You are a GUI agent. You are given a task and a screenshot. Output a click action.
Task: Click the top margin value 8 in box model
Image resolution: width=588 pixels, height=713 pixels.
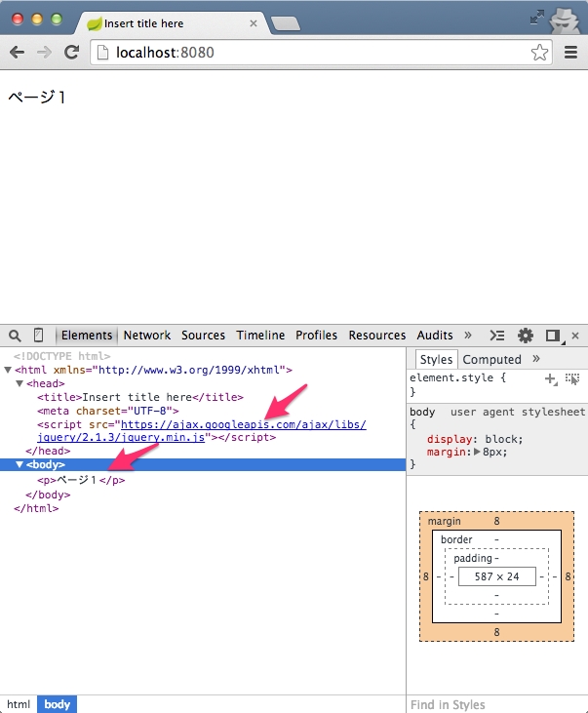coord(496,521)
